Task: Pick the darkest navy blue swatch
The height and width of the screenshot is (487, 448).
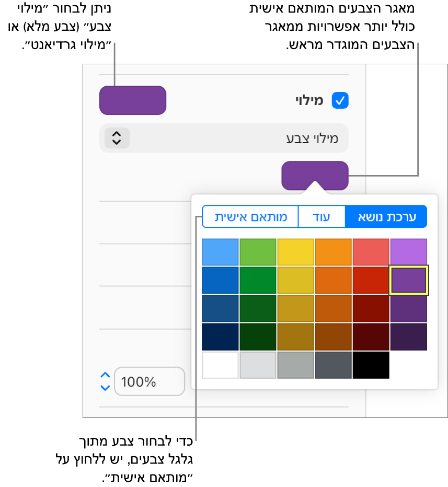Action: (220, 337)
